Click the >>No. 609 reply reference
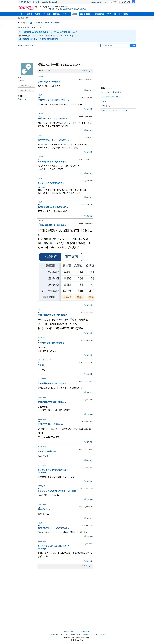The image size is (154, 644). tap(42, 187)
